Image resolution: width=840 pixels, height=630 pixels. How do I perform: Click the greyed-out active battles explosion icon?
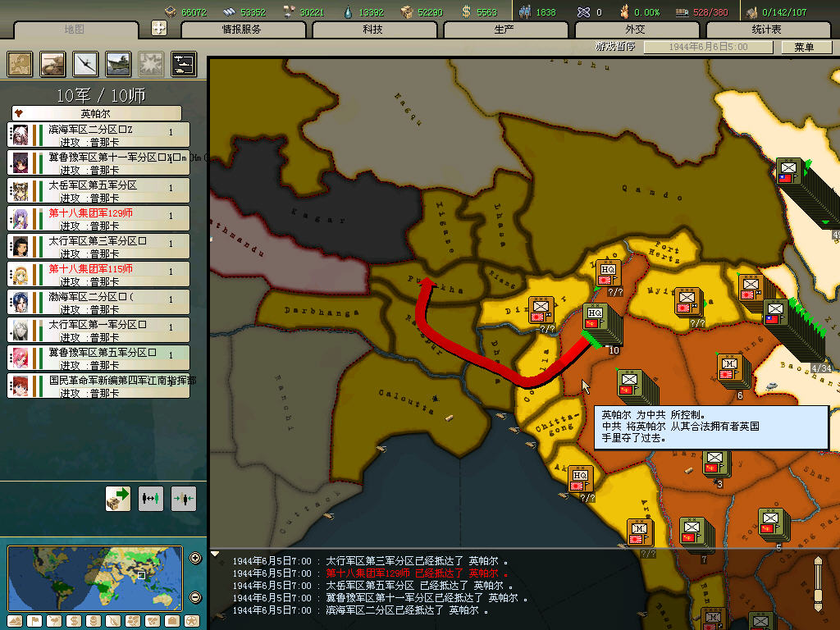[x=151, y=64]
